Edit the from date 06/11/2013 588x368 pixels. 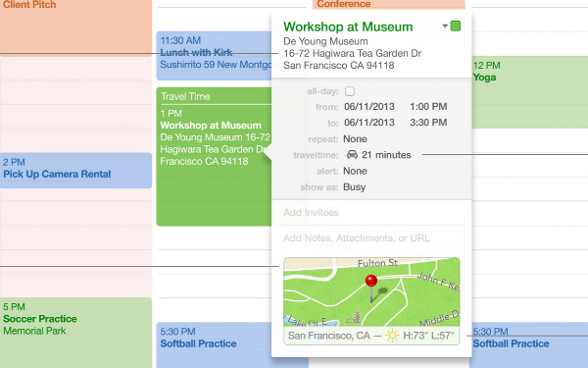[369, 107]
